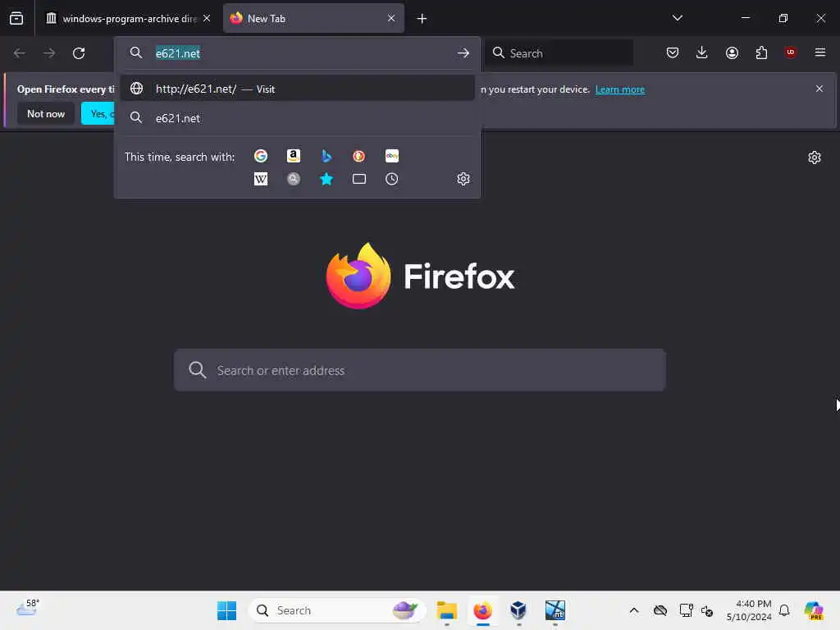List all tabs with chevron dropdown
Screen dimensions: 840x630
click(x=677, y=18)
